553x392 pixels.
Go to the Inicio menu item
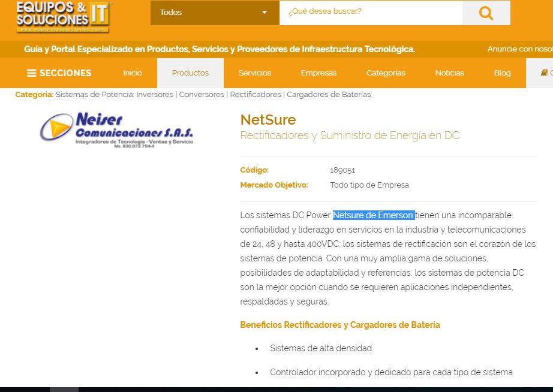[x=133, y=73]
